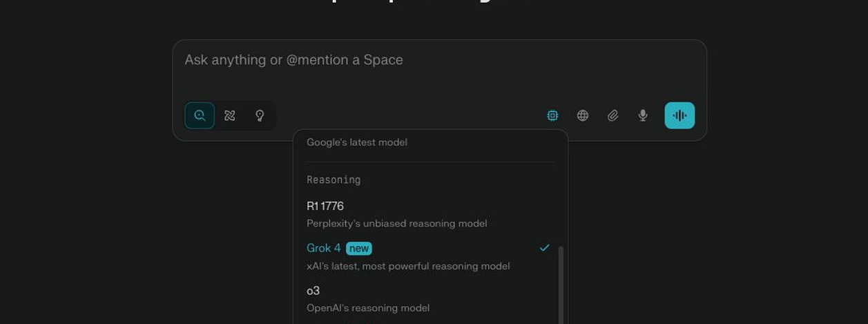Focus the Ask anything input field
The image size is (868, 324).
coord(439,68)
